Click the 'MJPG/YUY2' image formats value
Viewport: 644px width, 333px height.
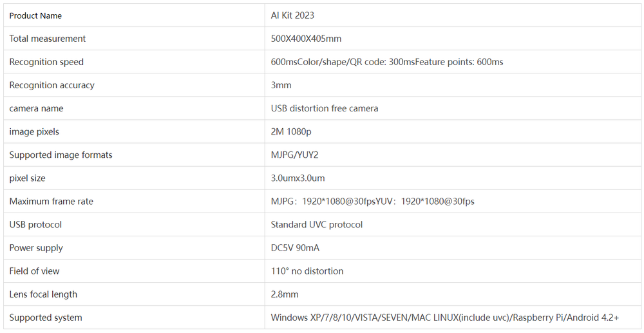294,155
